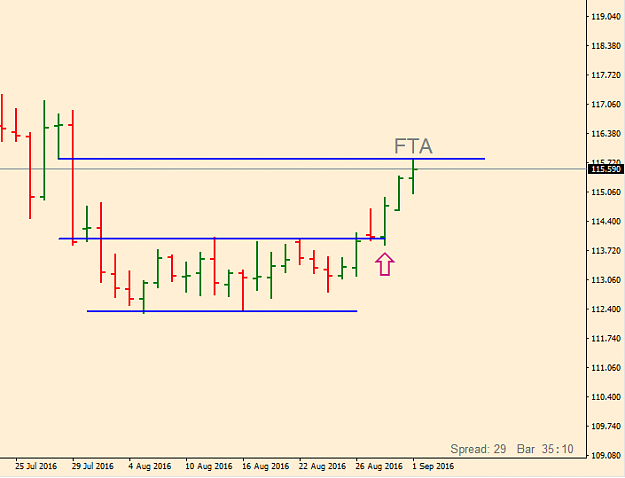Click the 112.400 price level
This screenshot has height=478, width=625.
point(606,309)
